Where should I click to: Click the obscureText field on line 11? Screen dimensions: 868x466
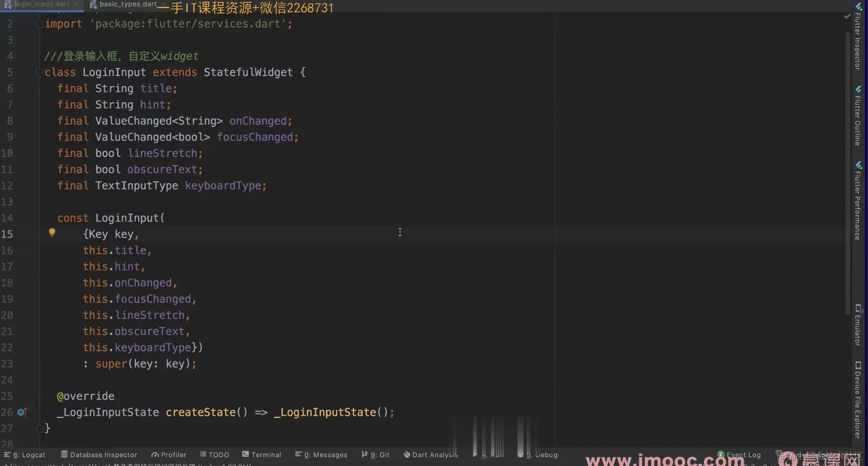coord(163,170)
